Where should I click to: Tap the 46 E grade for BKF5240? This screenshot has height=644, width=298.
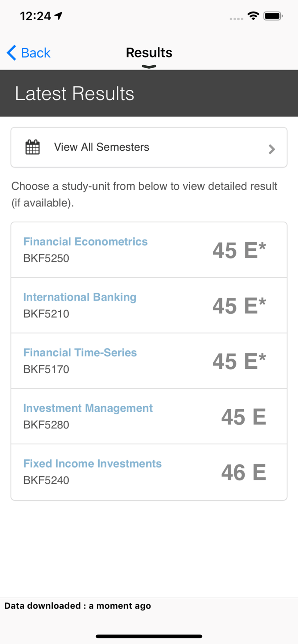[x=243, y=472]
